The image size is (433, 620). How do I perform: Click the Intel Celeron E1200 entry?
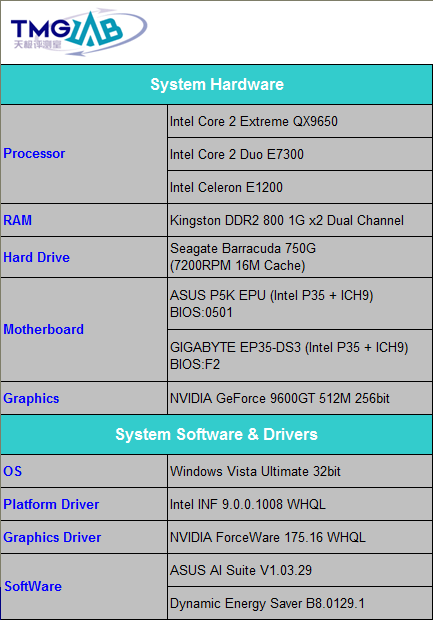tap(300, 187)
